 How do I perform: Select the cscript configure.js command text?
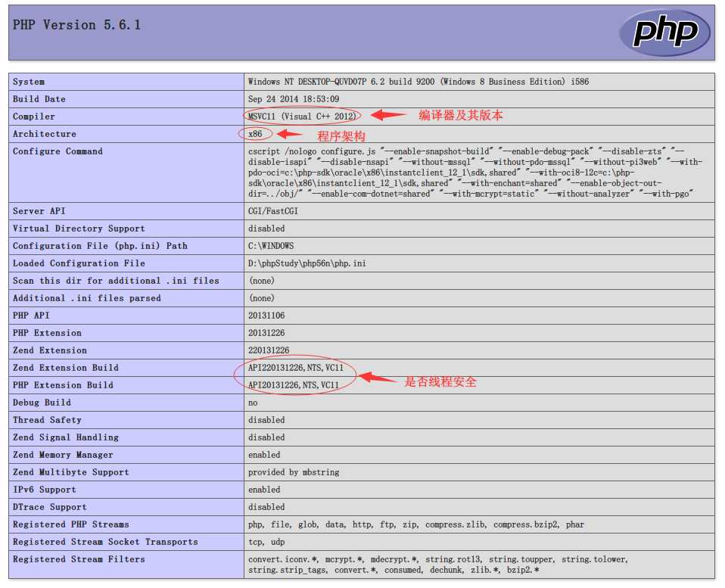click(475, 173)
